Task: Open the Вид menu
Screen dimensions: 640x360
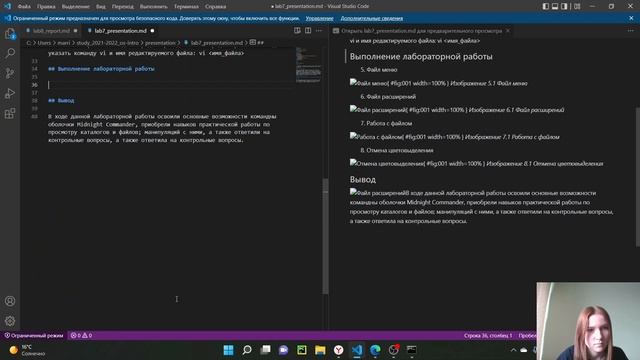Action: click(100, 7)
